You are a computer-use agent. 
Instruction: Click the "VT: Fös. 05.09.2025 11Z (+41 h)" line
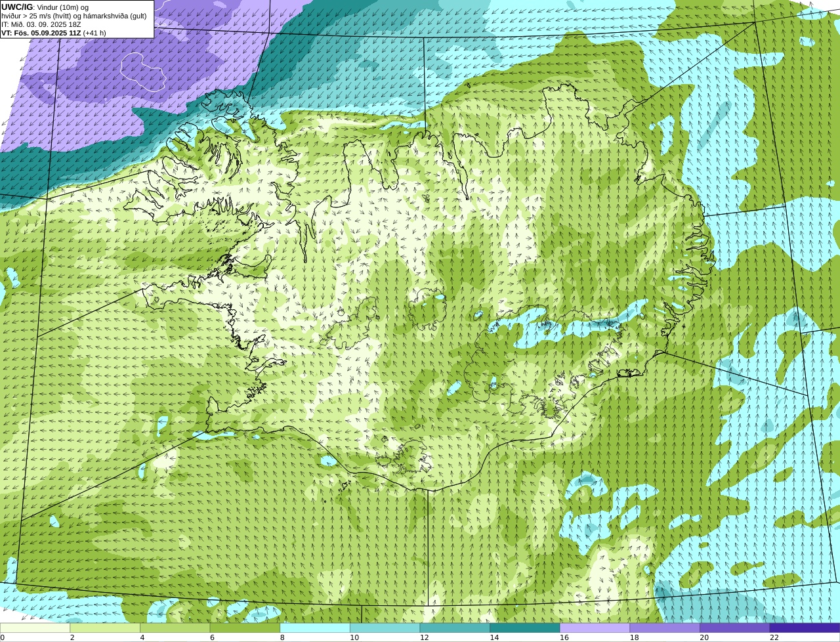[x=54, y=33]
